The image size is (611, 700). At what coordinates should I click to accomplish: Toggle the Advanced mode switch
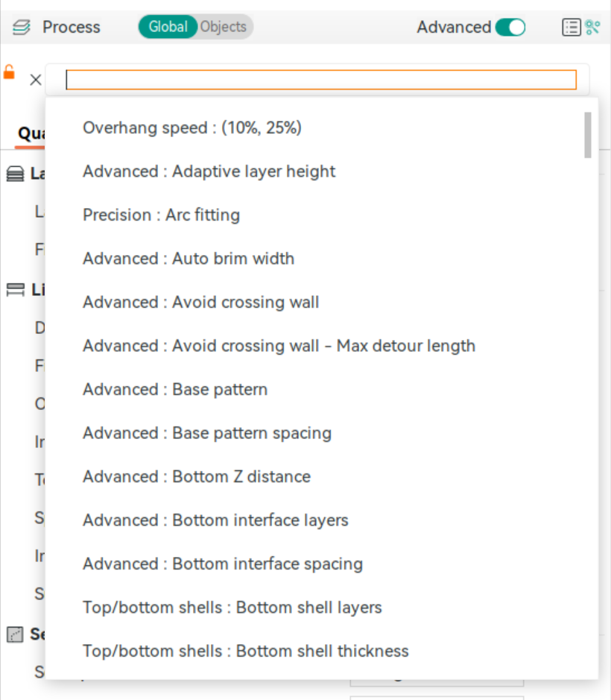point(510,27)
